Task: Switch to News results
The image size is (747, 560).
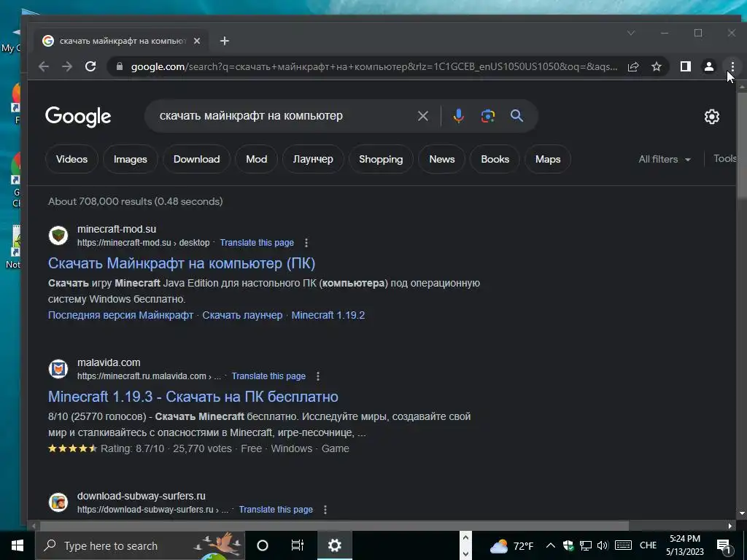Action: point(442,160)
